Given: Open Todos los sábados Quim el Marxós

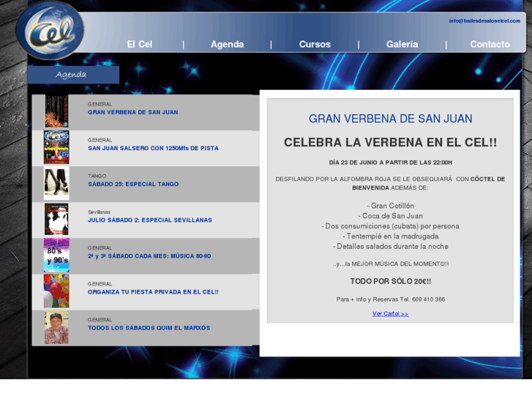Looking at the screenshot, I should pyautogui.click(x=149, y=328).
